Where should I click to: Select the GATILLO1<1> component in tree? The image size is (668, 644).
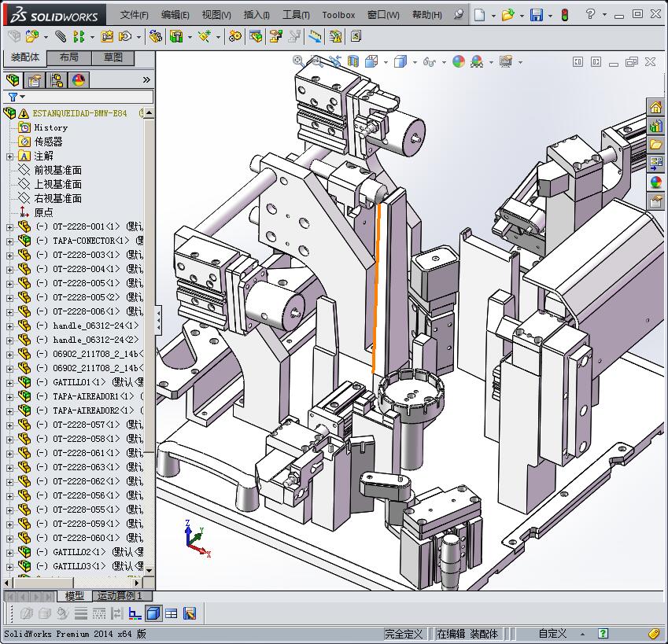point(78,382)
